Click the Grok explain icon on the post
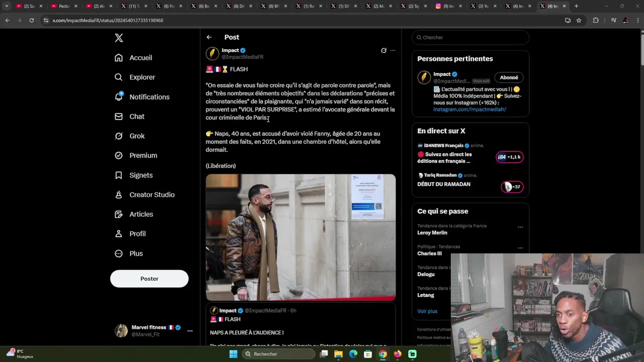 pyautogui.click(x=383, y=50)
